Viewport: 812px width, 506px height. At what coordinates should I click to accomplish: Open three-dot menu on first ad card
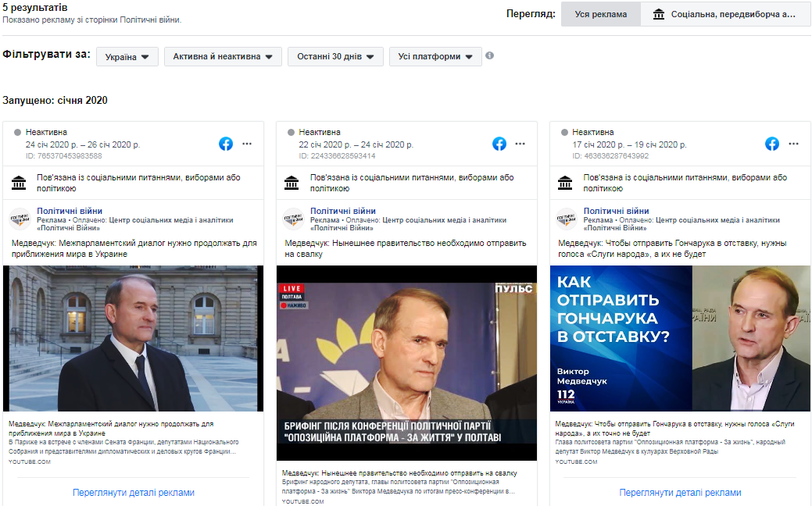pos(247,144)
